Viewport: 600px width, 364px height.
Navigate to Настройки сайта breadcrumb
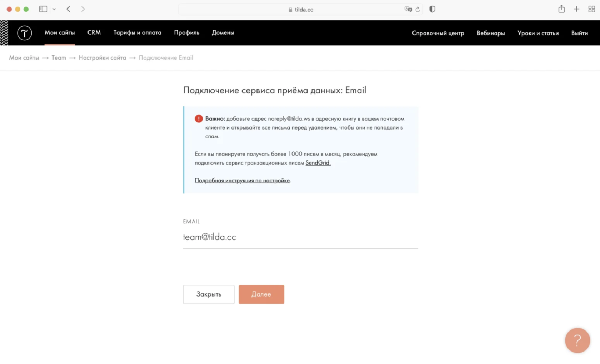102,58
